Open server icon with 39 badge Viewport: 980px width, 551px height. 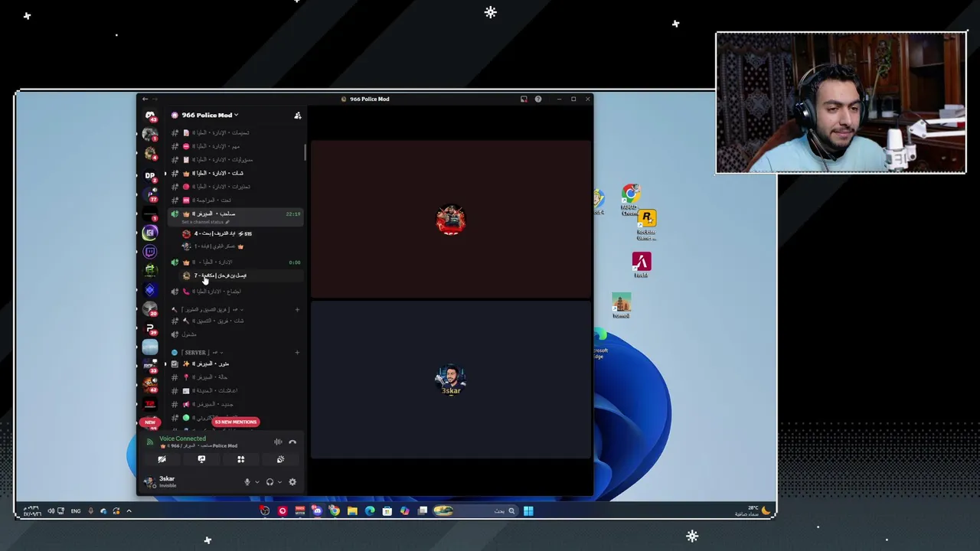[150, 328]
